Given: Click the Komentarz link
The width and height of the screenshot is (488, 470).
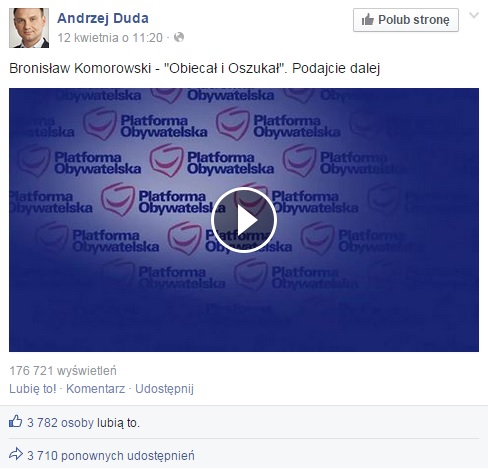Looking at the screenshot, I should [96, 389].
